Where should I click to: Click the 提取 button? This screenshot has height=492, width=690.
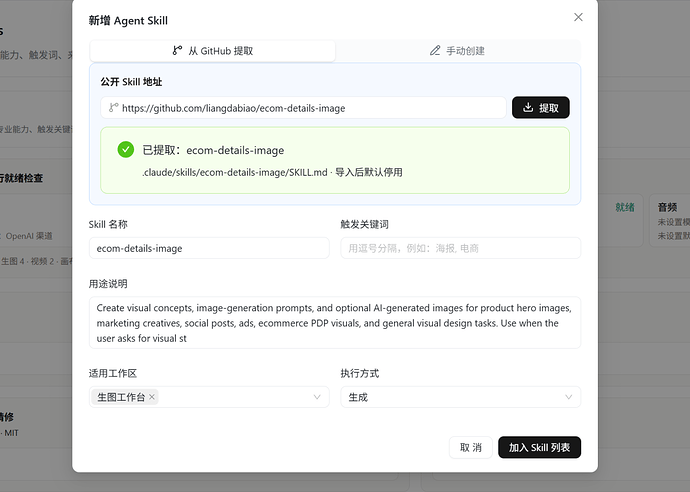point(541,107)
